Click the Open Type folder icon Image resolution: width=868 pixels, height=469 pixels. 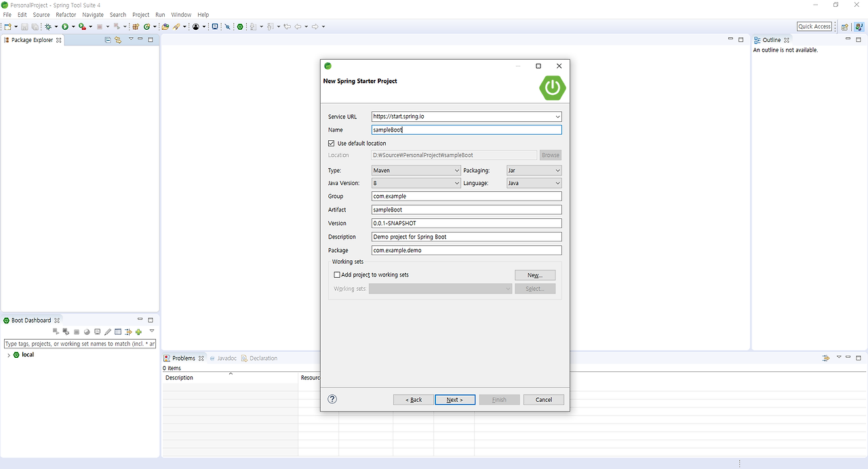[165, 26]
